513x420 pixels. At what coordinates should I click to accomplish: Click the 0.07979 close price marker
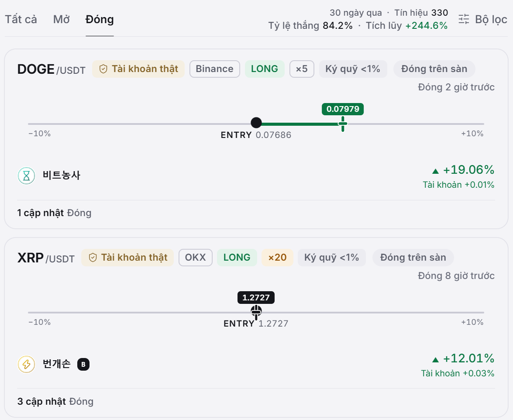tap(343, 109)
